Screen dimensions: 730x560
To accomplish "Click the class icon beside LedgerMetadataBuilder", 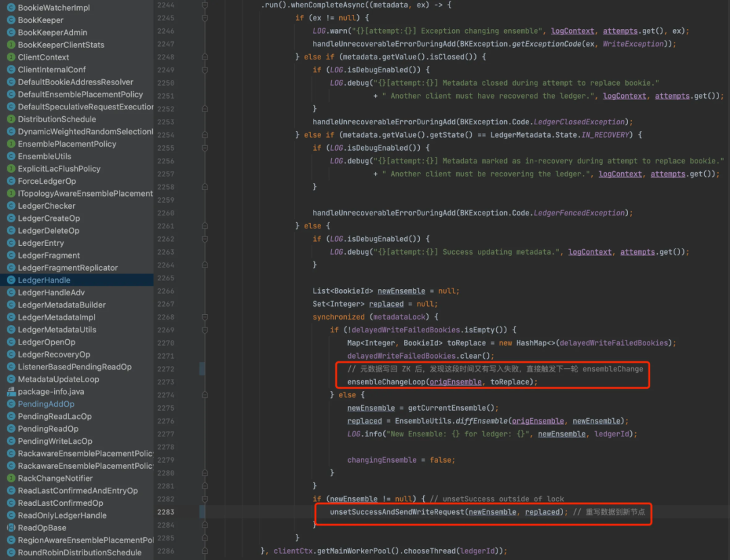I will (x=11, y=305).
